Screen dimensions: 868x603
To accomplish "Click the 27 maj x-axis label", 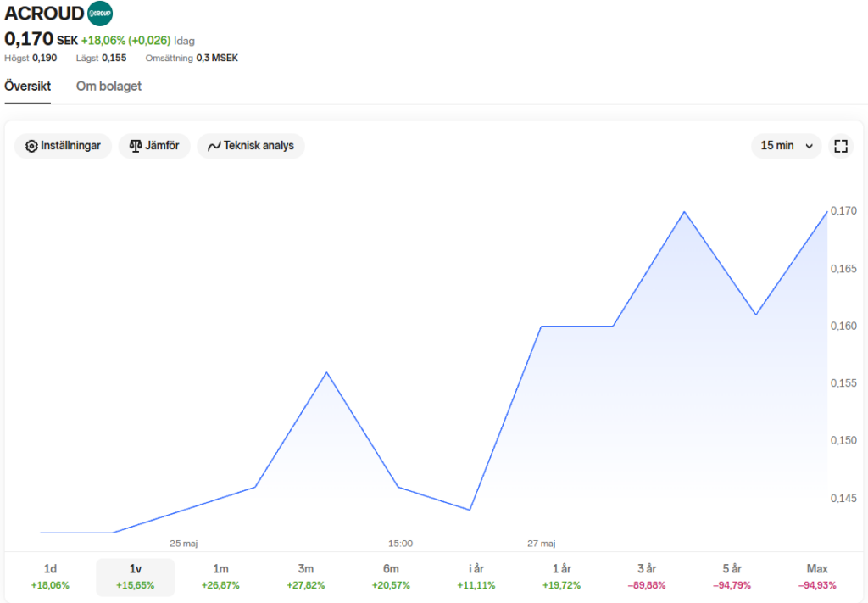I will pyautogui.click(x=542, y=544).
